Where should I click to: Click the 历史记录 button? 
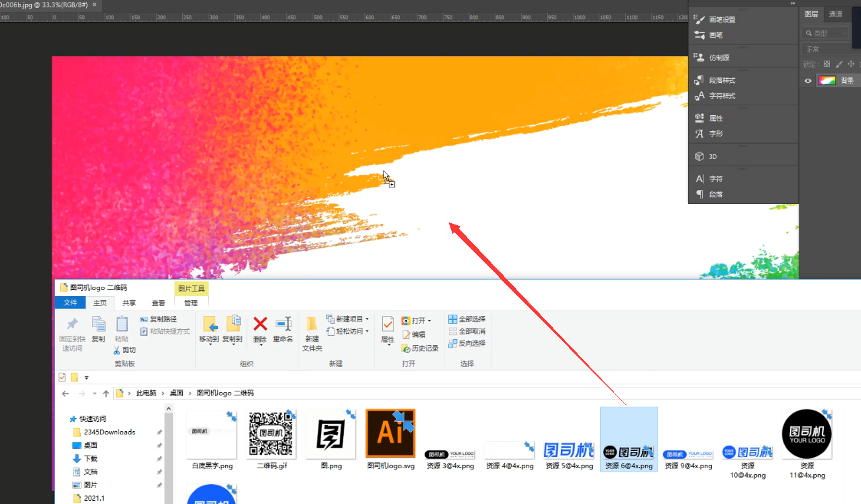(420, 348)
